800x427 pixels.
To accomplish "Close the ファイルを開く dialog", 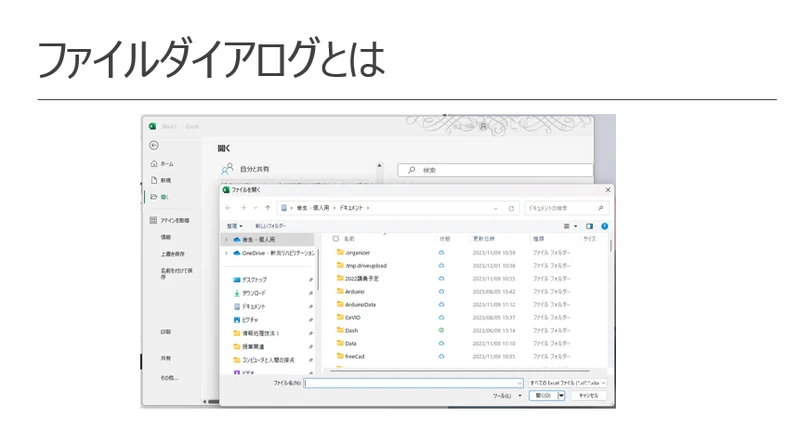I will 608,190.
